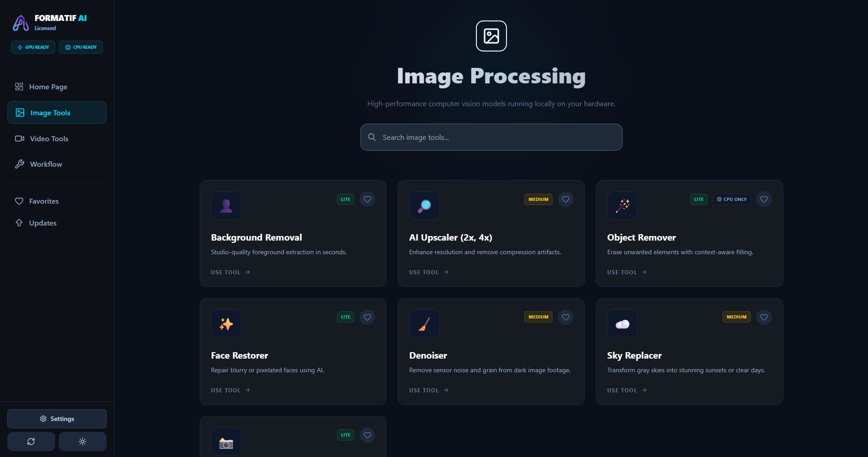Show Favorites list
868x457 pixels.
coord(57,201)
